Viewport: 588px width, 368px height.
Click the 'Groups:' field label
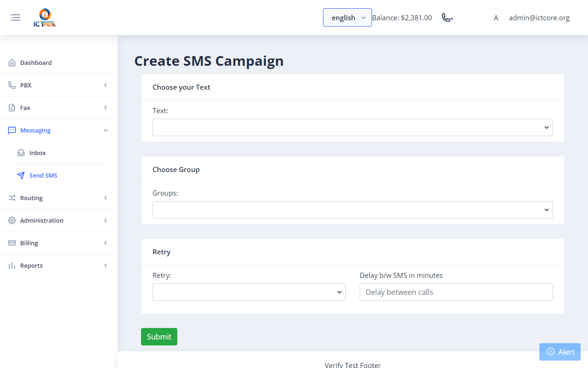[x=165, y=193]
